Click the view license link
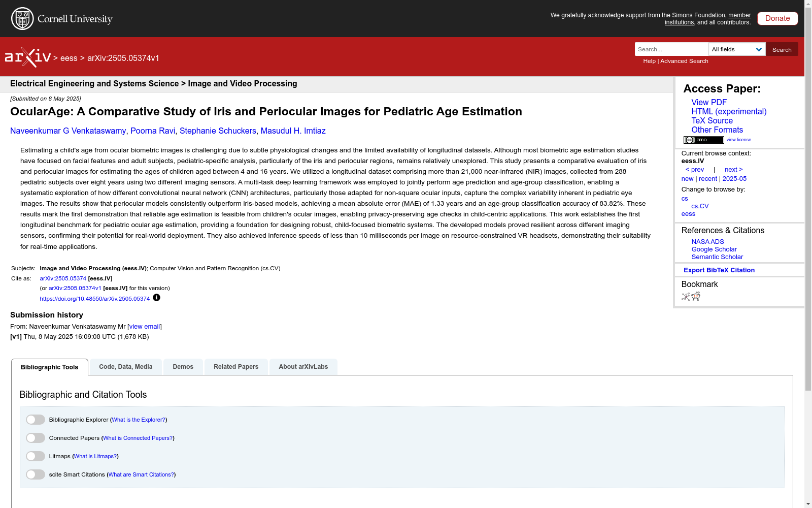Viewport: 812px width, 508px height. [x=739, y=140]
